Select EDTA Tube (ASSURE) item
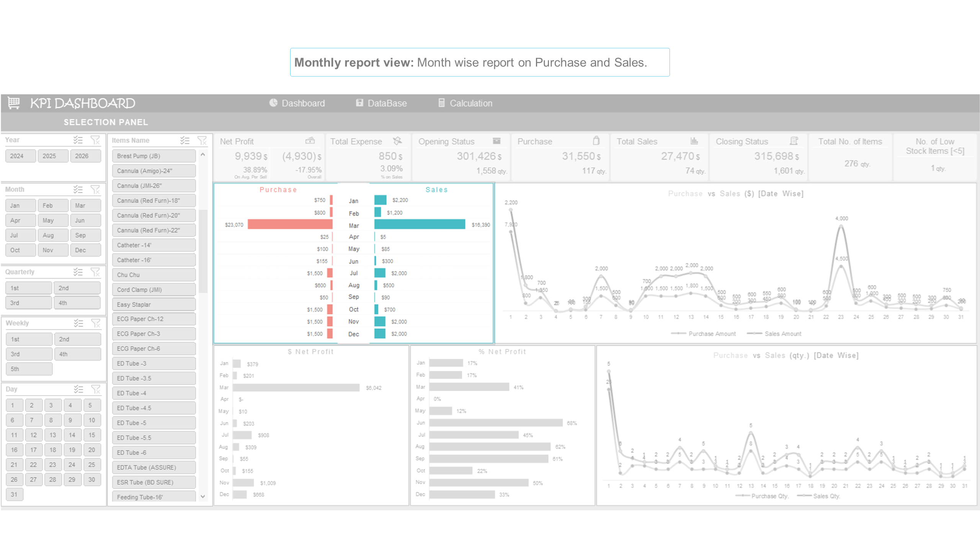 (x=154, y=468)
